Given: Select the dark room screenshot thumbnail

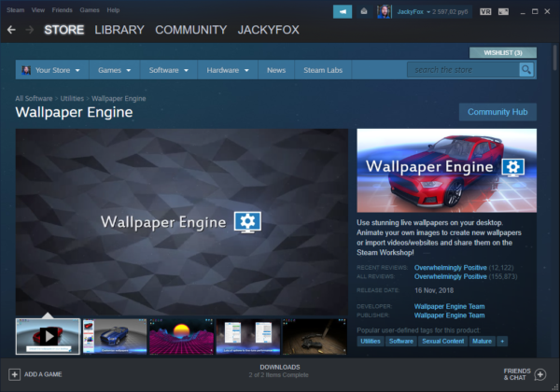Looking at the screenshot, I should pyautogui.click(x=315, y=336).
